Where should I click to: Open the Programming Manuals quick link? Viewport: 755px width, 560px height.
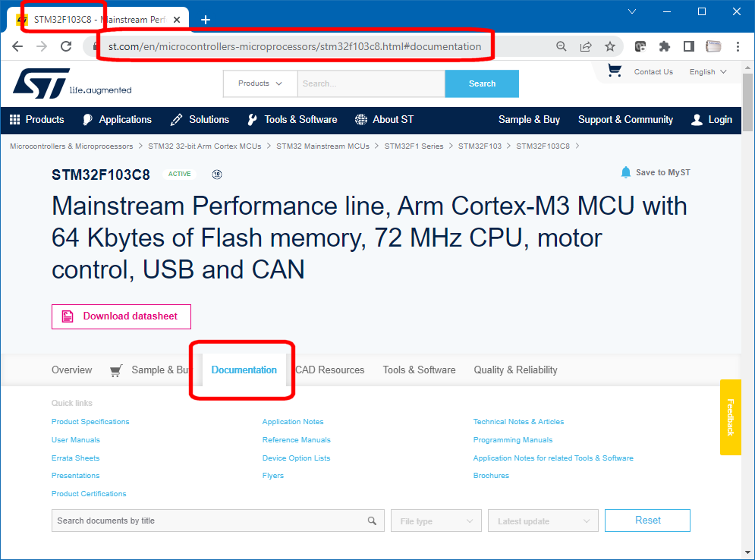[x=513, y=439]
